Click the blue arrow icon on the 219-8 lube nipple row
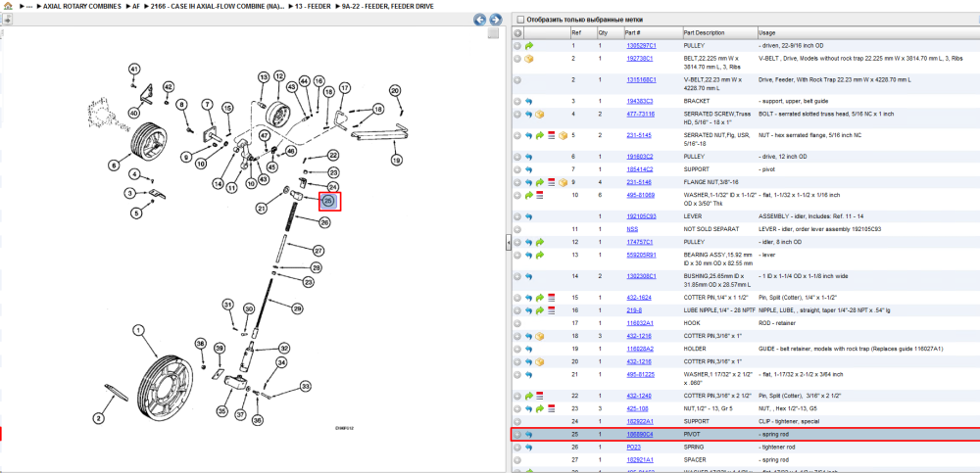 pyautogui.click(x=529, y=310)
